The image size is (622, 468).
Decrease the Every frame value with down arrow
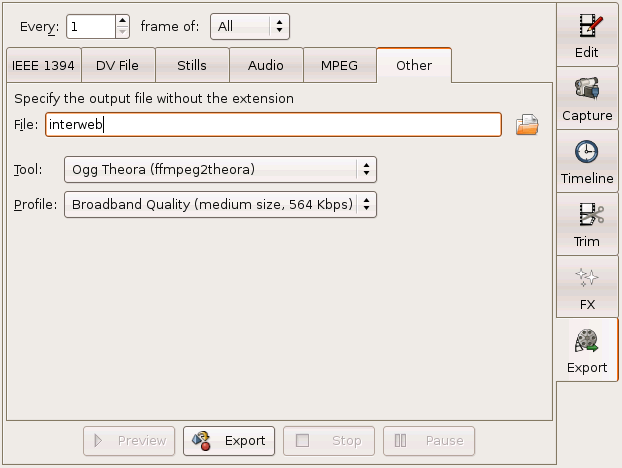pyautogui.click(x=122, y=31)
